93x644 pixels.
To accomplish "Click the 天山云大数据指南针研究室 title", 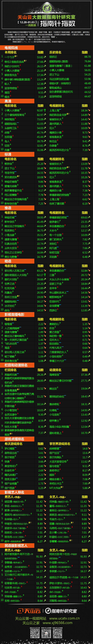I will click(46, 17).
